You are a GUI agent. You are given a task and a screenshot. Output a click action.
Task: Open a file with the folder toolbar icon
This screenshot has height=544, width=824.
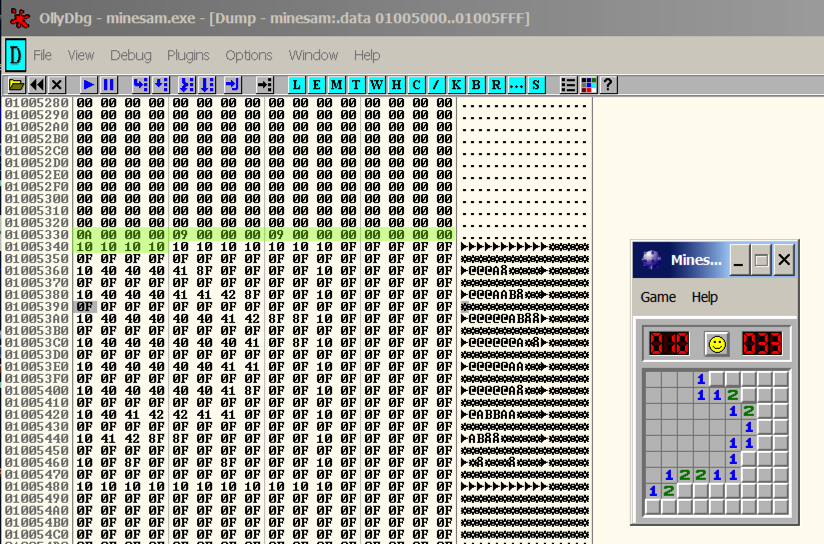point(16,85)
